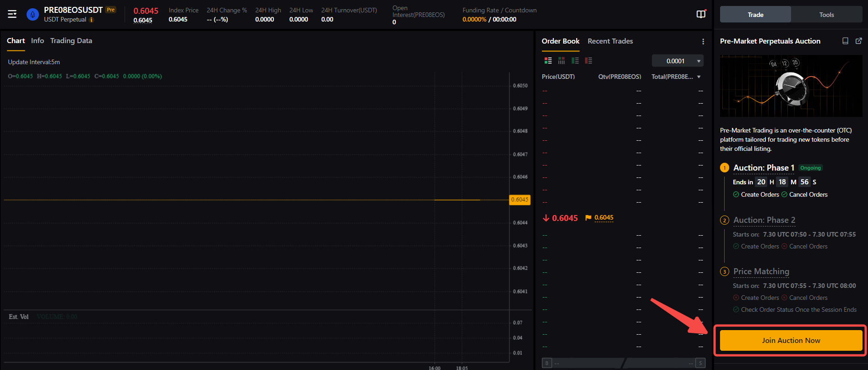Click the buy/sell ratio bar below order book

coord(623,363)
